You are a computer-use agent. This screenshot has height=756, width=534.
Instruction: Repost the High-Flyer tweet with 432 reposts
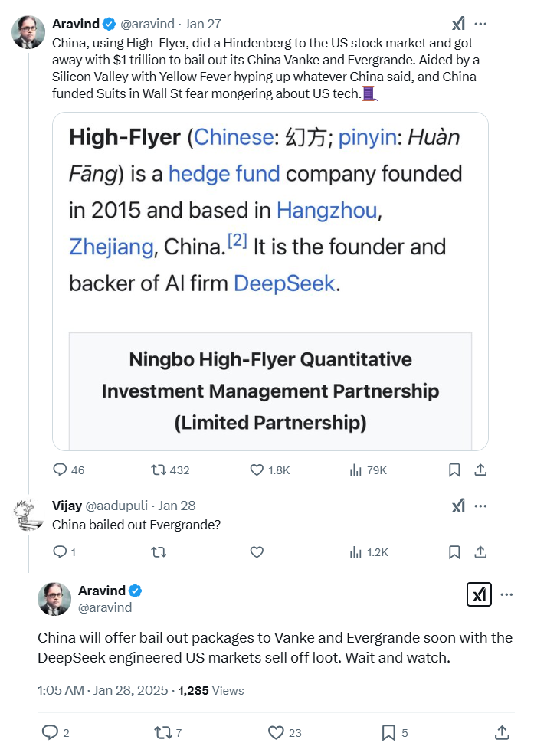coord(159,470)
